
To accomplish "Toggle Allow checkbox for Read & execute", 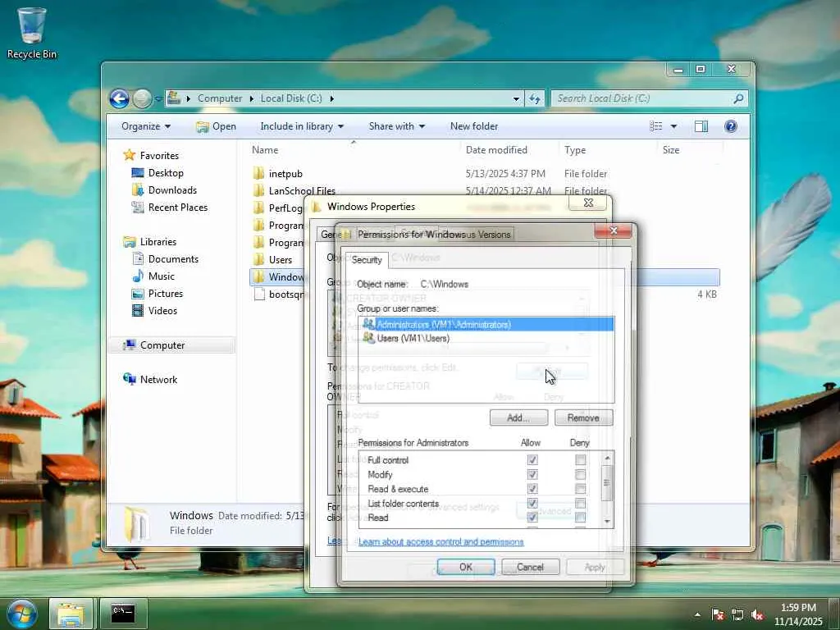I will tap(532, 489).
